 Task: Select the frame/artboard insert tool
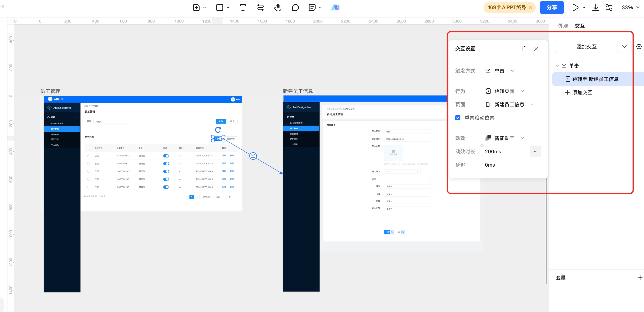pos(196,7)
